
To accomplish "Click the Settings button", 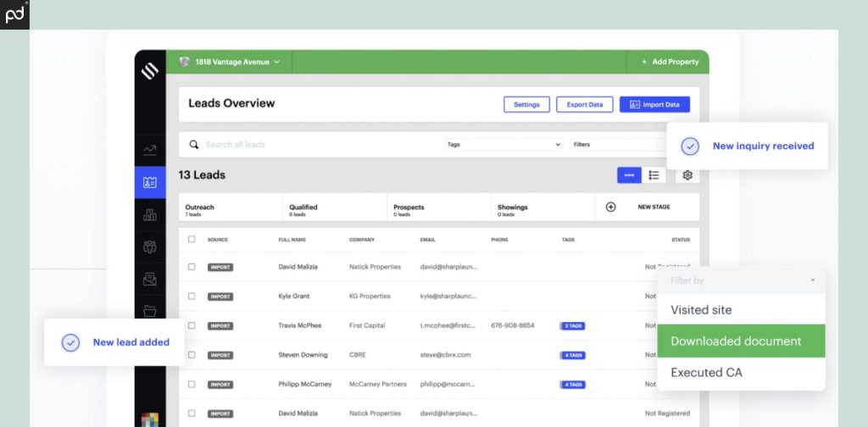I will tap(526, 104).
